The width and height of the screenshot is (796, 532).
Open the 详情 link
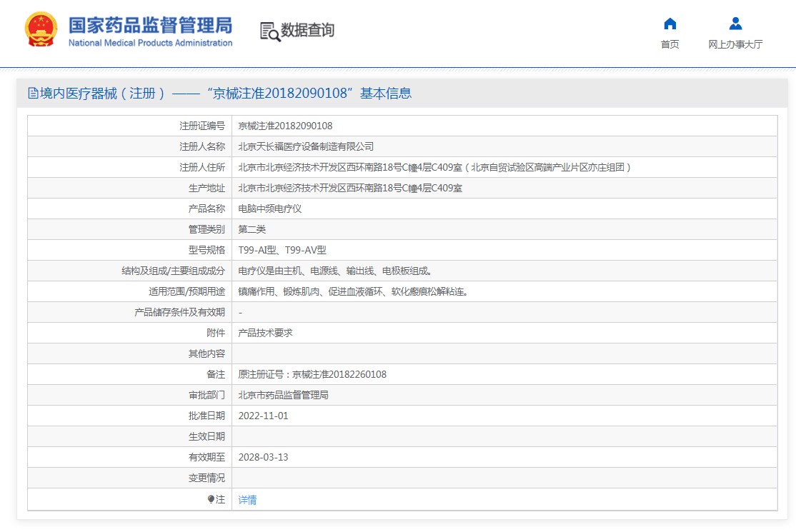[247, 500]
